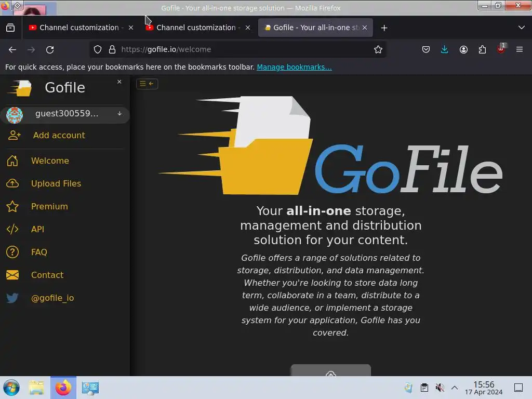Close the first Channel customization tab
Screen dimensions: 532x399
pos(131,28)
